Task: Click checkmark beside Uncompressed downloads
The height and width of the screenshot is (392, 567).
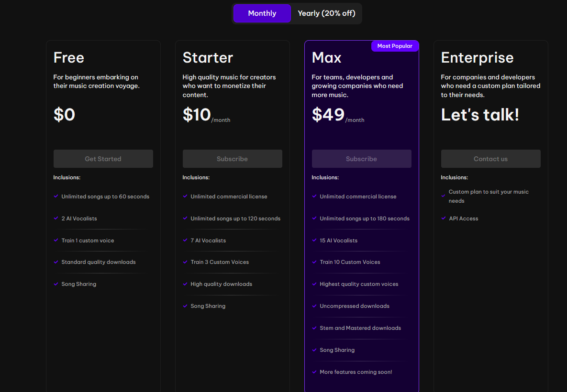Action: click(x=314, y=306)
